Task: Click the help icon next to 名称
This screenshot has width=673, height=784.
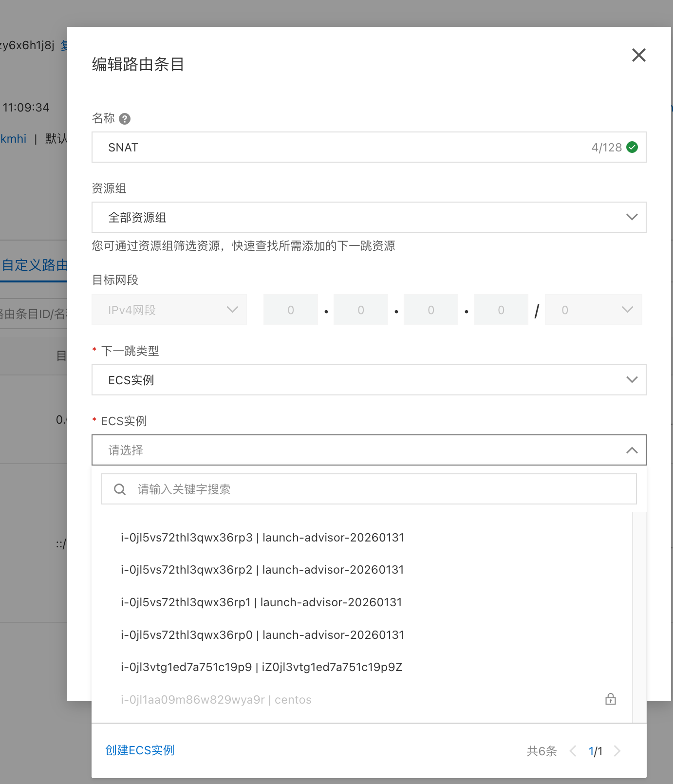Action: pyautogui.click(x=125, y=119)
